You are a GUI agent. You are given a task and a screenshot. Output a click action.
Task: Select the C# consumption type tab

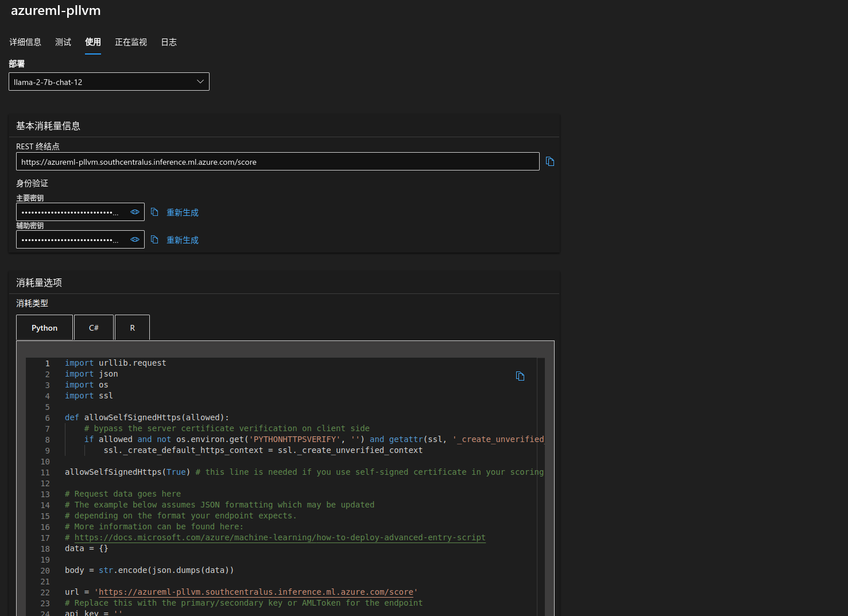click(x=94, y=327)
